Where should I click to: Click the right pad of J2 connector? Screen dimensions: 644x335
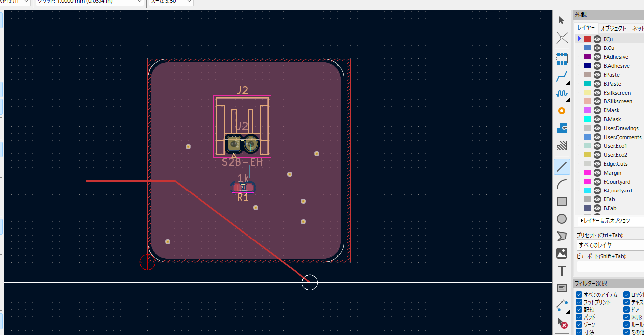(251, 144)
